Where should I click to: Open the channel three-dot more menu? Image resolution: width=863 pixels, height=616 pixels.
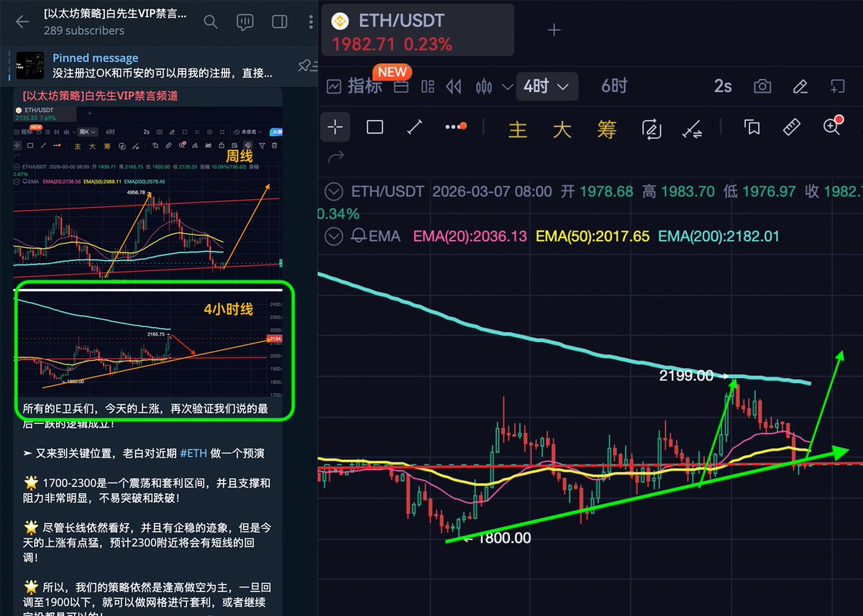[311, 22]
